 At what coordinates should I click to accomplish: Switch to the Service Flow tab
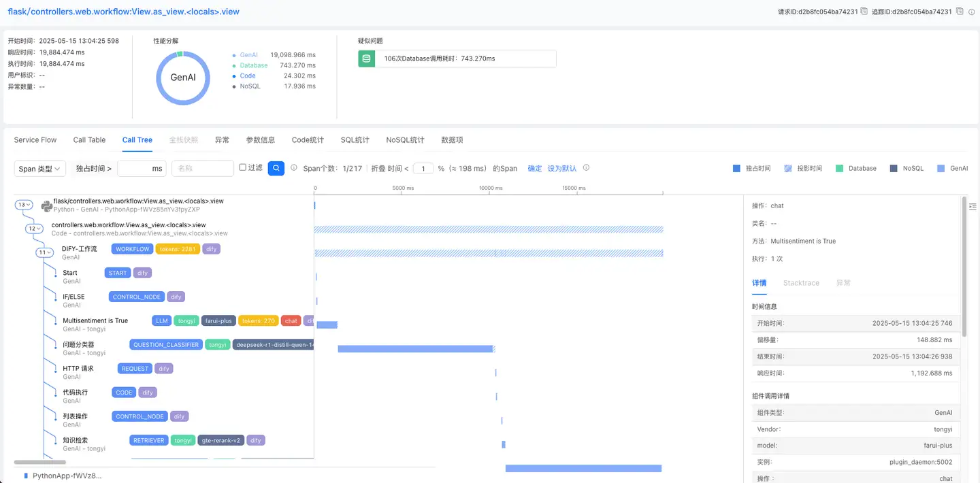point(35,140)
